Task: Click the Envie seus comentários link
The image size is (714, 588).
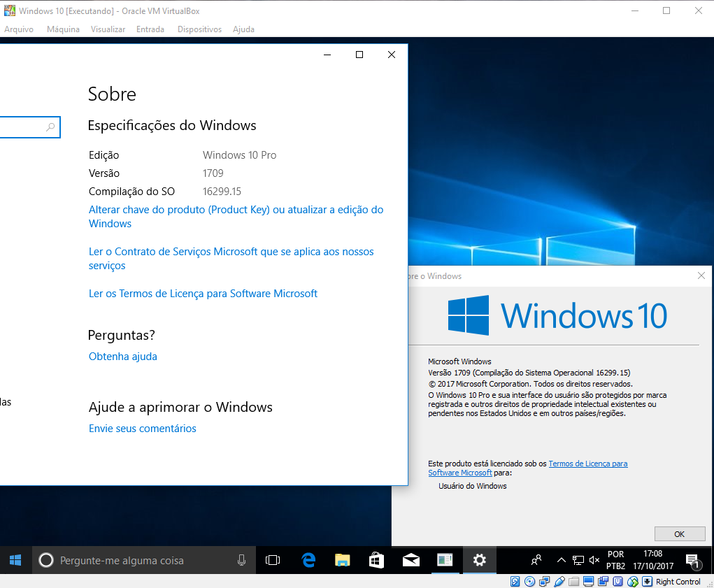Action: [142, 429]
